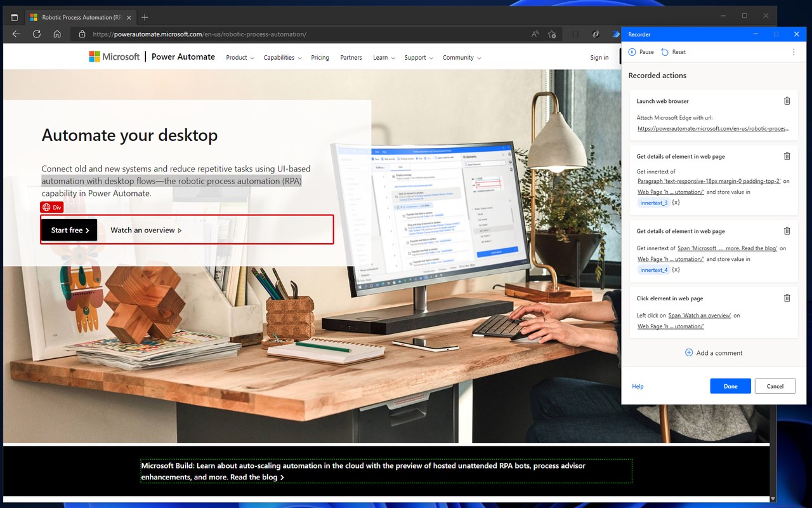Screen dimensions: 812x508
Task: Pause the recorder
Action: (x=641, y=52)
